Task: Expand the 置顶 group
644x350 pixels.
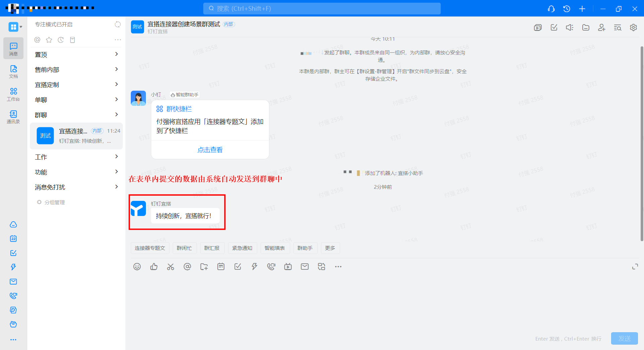Action: click(x=76, y=54)
